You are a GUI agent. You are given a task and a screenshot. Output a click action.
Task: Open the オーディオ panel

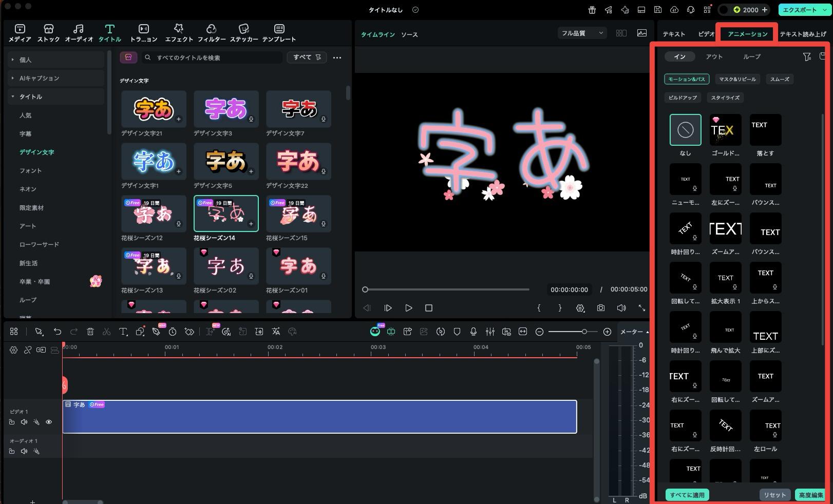(x=79, y=32)
